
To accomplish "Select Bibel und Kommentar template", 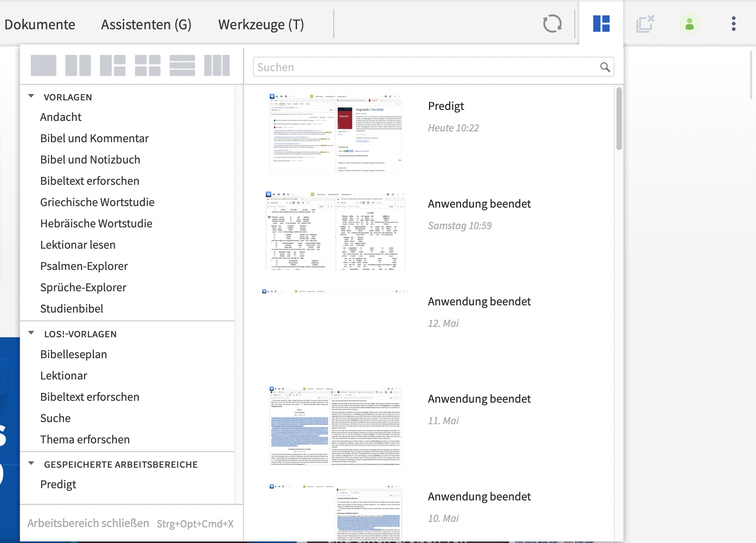I will tap(94, 138).
